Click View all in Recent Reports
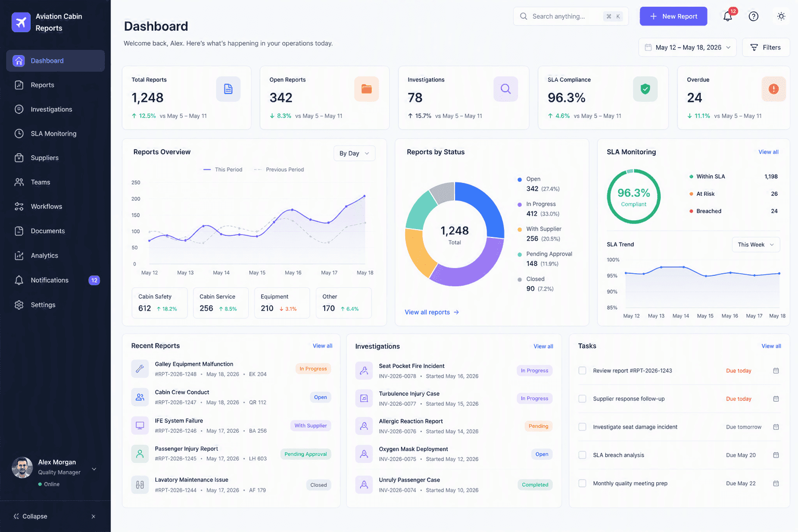 pyautogui.click(x=323, y=346)
